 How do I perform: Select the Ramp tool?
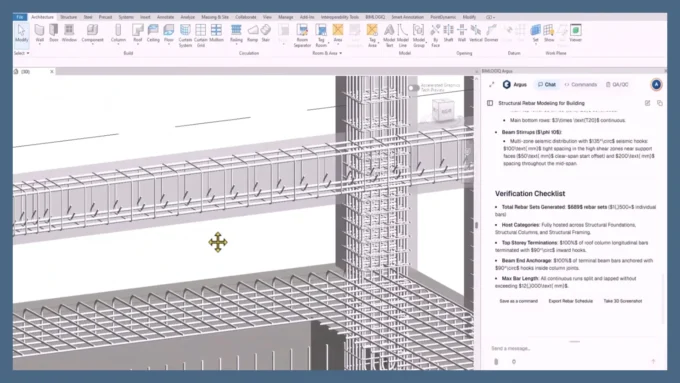[x=252, y=33]
